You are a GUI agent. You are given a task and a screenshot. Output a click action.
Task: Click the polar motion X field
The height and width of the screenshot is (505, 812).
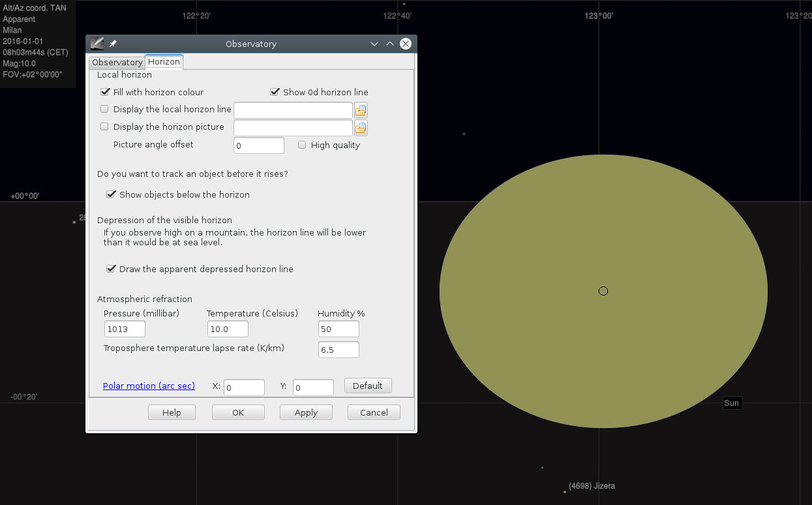[244, 388]
